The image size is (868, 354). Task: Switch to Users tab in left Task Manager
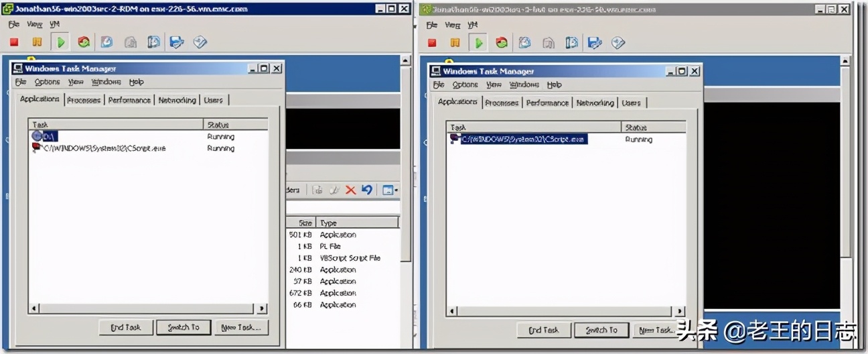tap(214, 100)
